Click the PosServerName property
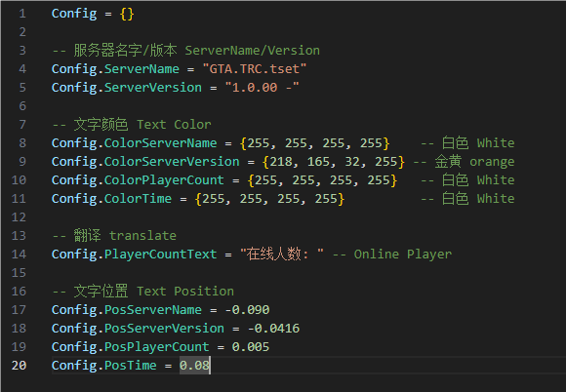566x392 pixels. [153, 309]
